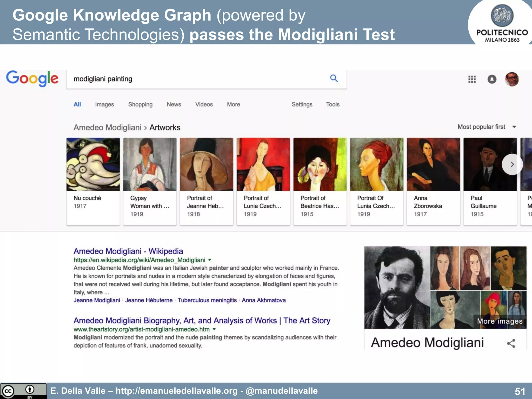The width and height of the screenshot is (532, 399).
Task: Open the search Tools option
Action: (333, 104)
